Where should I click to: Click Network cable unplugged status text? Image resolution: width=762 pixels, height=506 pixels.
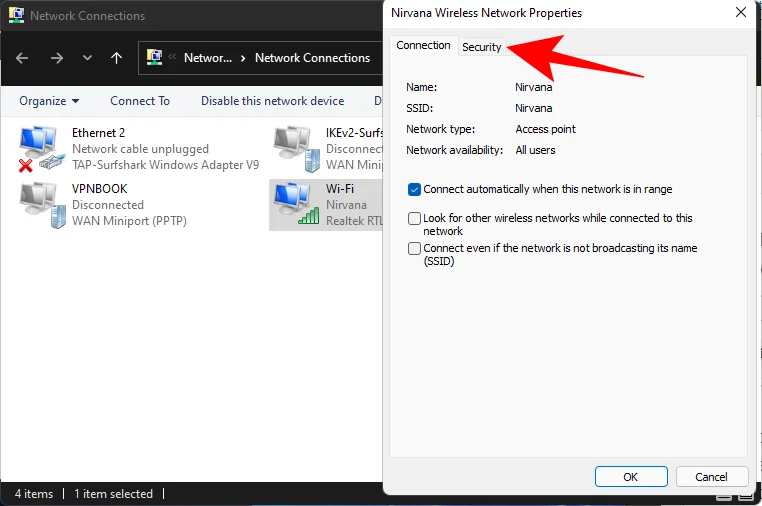tap(140, 149)
